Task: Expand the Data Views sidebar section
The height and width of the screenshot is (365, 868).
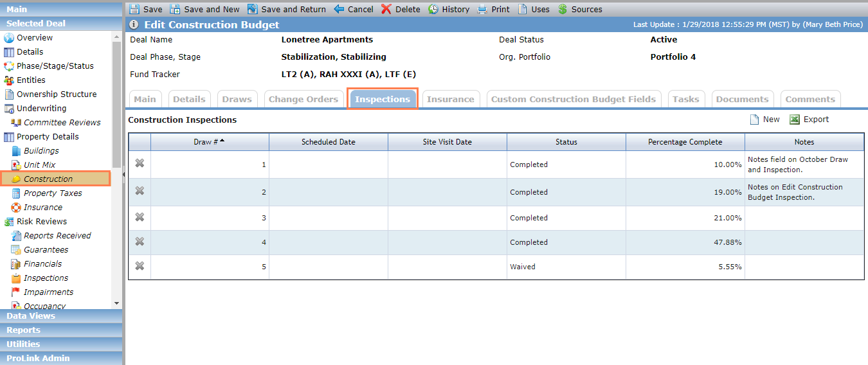Action: (61, 316)
